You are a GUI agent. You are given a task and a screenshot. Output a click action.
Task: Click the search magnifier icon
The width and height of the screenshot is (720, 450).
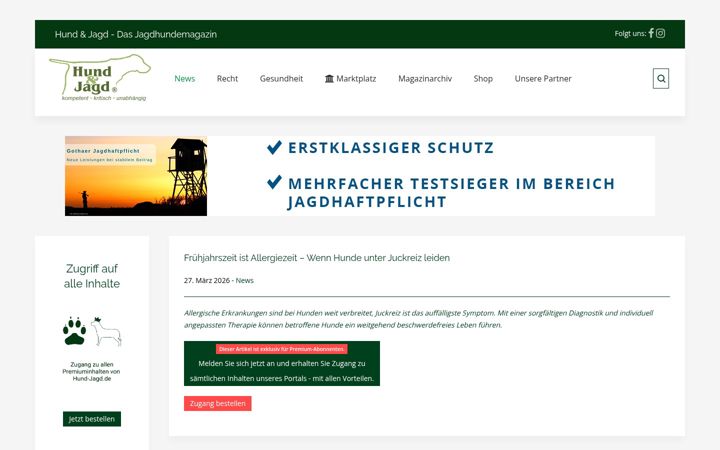pyautogui.click(x=661, y=79)
